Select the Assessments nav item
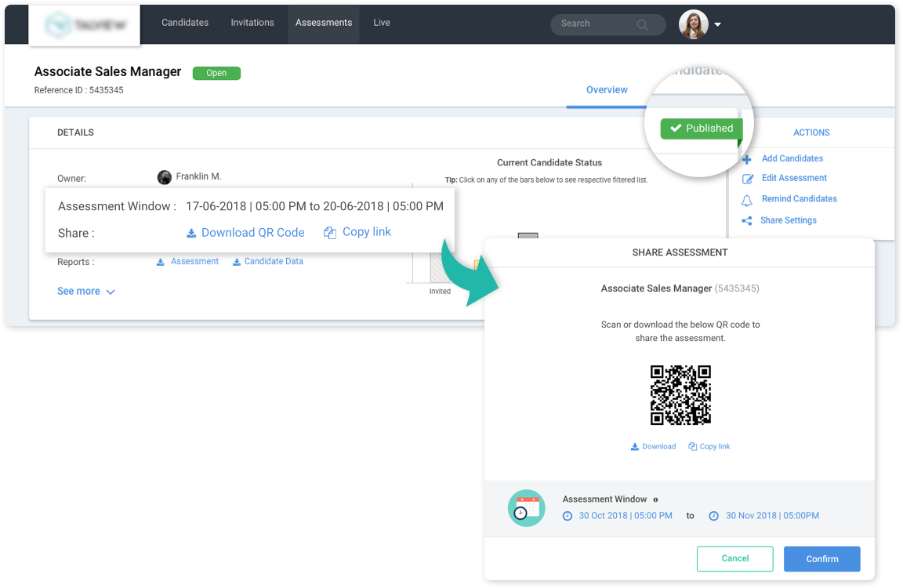903x588 pixels. click(324, 23)
